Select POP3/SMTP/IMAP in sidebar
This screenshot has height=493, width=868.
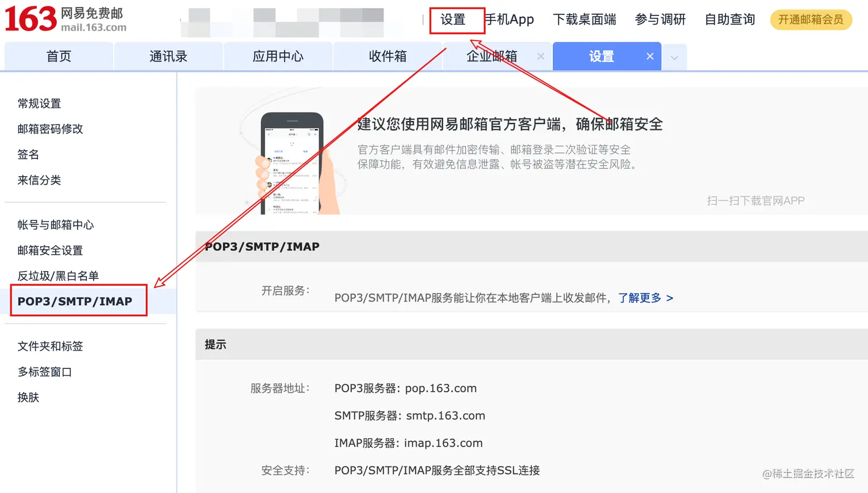(x=75, y=301)
